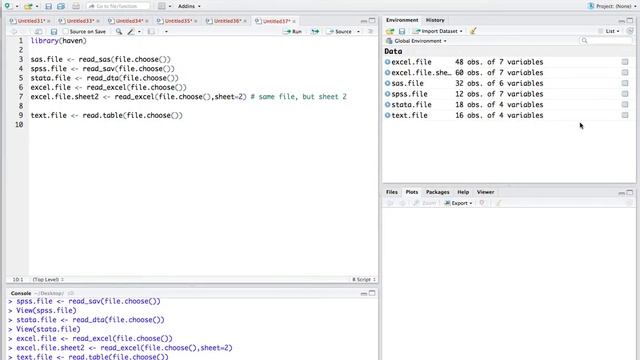
Task: Click the environment search field
Action: (606, 40)
